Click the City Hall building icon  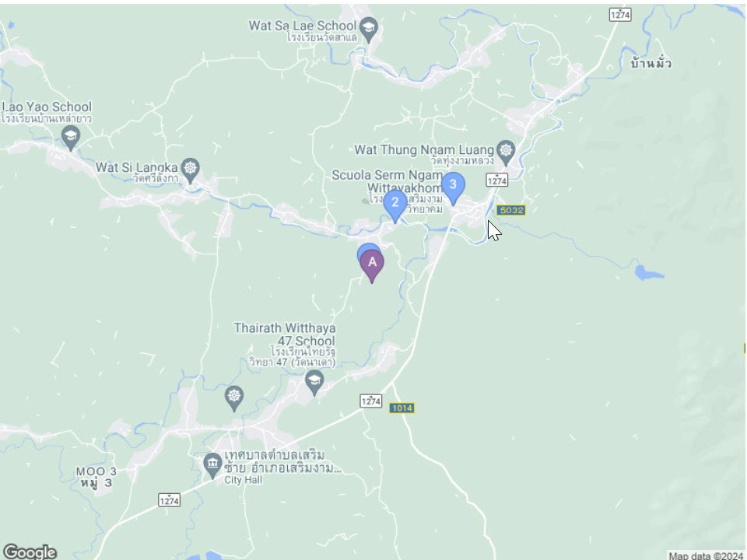click(212, 465)
